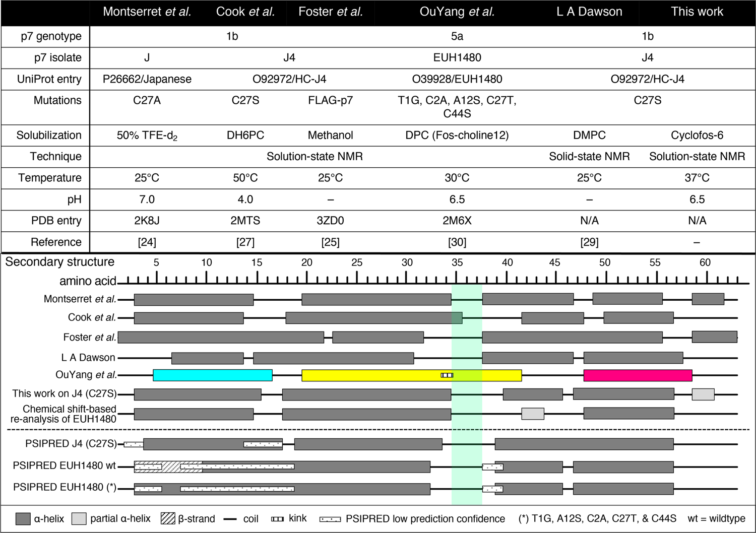Click amino acid position 35 on the ruler
Image resolution: width=756 pixels, height=533 pixels.
pos(457,262)
